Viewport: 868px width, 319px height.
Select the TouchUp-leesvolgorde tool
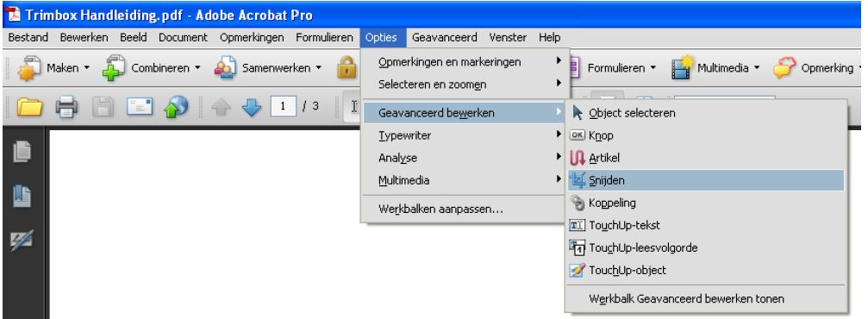(x=706, y=248)
